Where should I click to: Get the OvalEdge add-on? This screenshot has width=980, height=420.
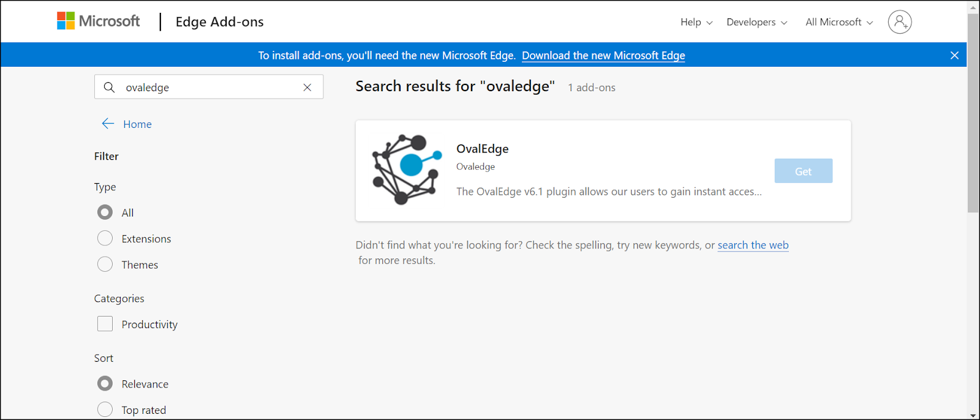coord(803,171)
